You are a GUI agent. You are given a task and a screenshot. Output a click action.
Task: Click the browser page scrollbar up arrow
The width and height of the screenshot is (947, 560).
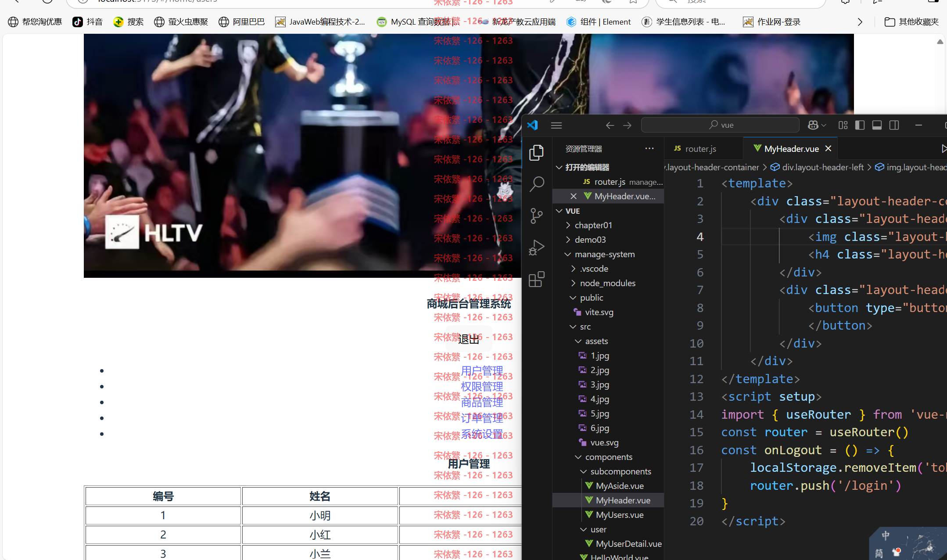(x=940, y=42)
